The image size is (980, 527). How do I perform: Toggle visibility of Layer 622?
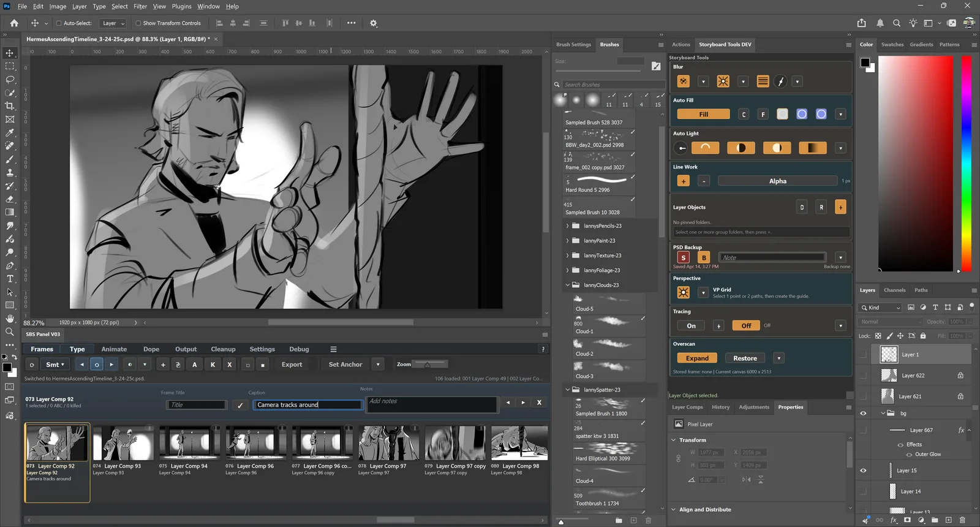(x=864, y=376)
